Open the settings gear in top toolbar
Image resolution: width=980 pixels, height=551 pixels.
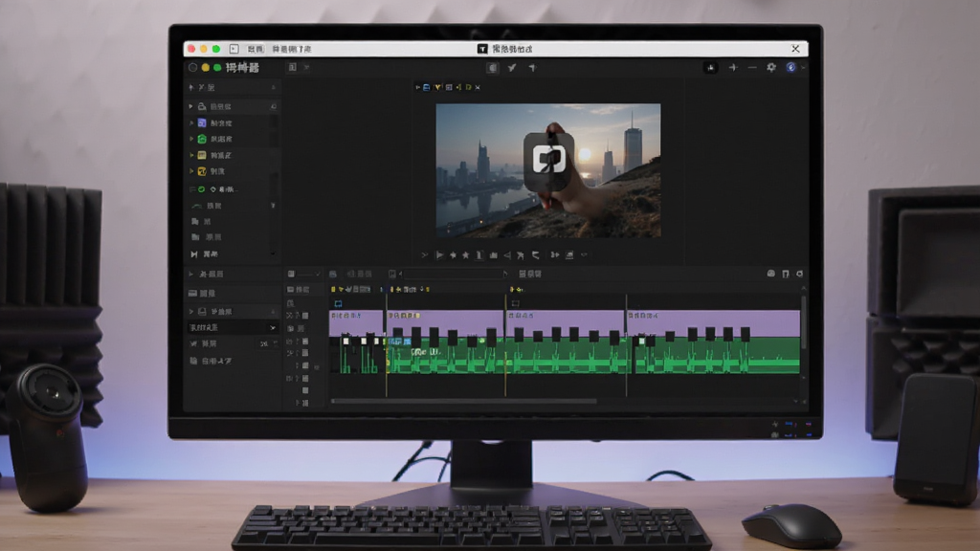[771, 68]
